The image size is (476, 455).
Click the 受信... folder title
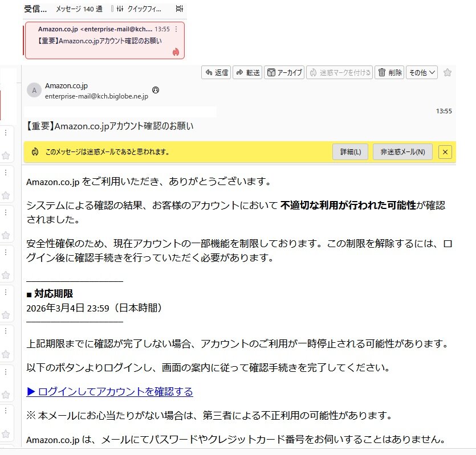[35, 9]
